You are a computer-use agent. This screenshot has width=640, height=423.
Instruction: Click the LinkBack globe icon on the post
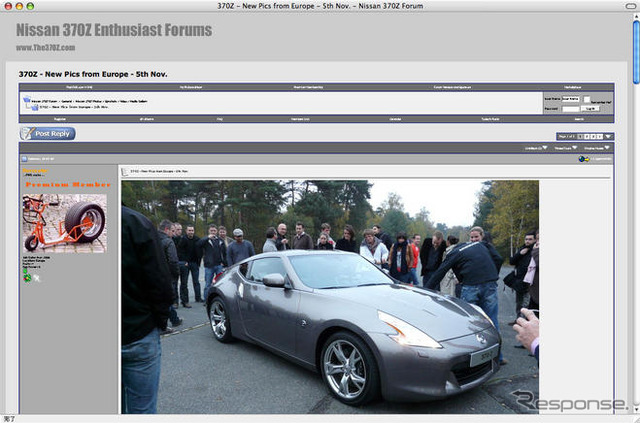(x=584, y=159)
